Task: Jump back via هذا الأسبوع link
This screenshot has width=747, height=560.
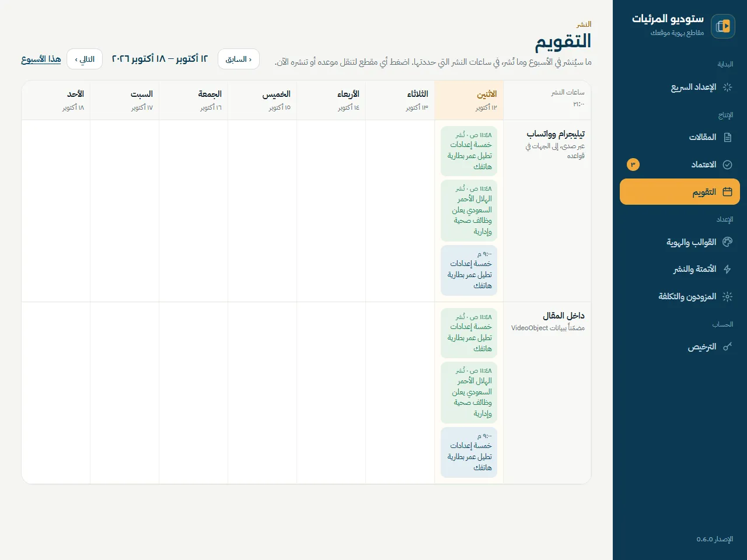Action: (41, 59)
